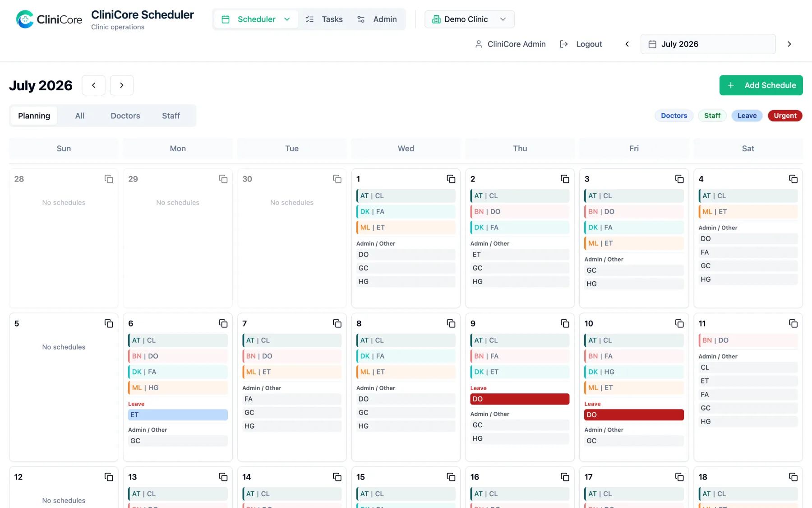Copy schedule icon on day 1

point(451,179)
